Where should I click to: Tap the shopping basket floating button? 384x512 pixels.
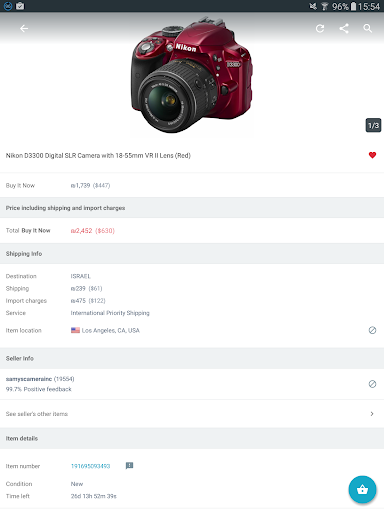coord(362,489)
